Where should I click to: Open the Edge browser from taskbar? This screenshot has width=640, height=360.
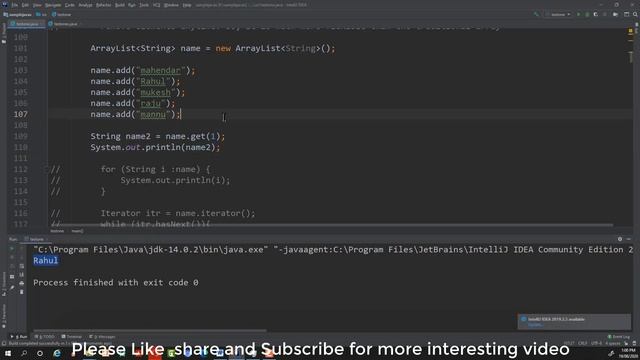pos(57,353)
